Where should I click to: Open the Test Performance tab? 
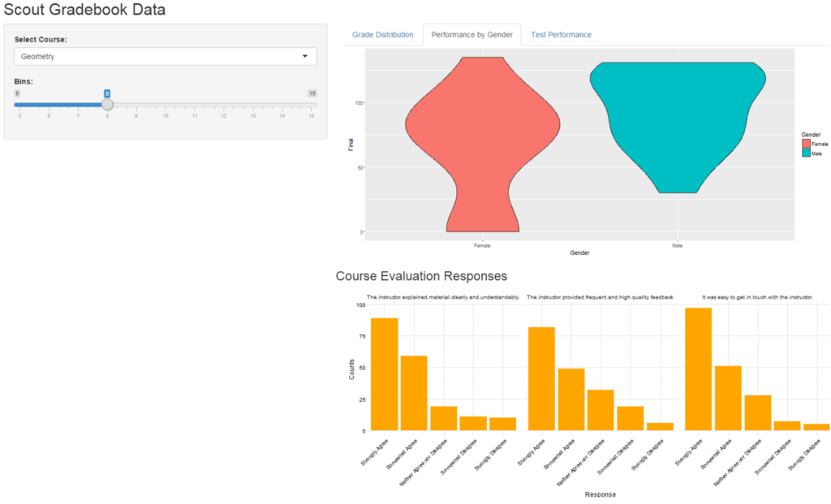point(561,35)
